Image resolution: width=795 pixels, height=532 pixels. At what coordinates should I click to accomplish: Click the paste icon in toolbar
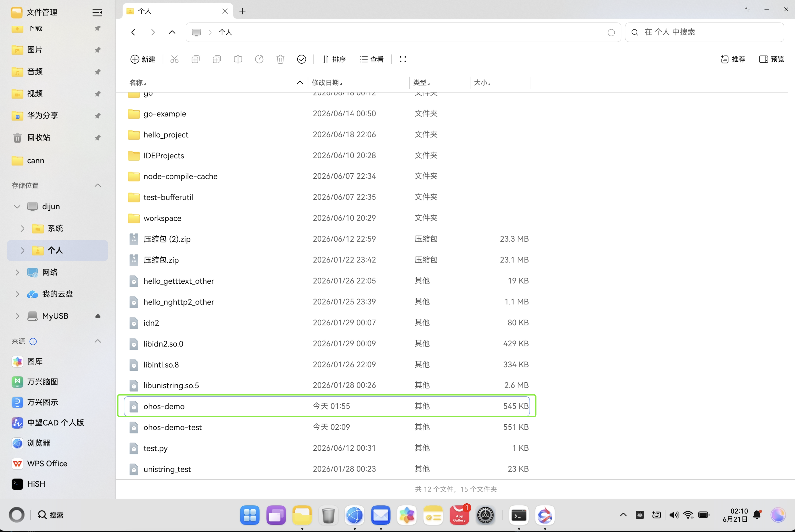(217, 59)
